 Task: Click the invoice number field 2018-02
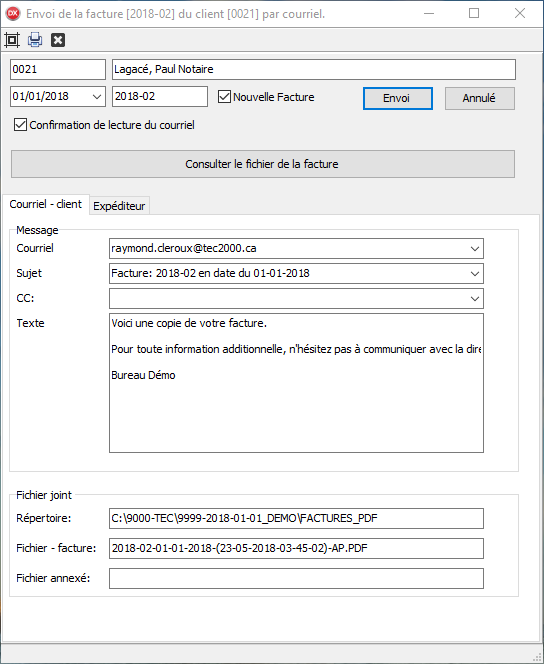click(x=160, y=97)
